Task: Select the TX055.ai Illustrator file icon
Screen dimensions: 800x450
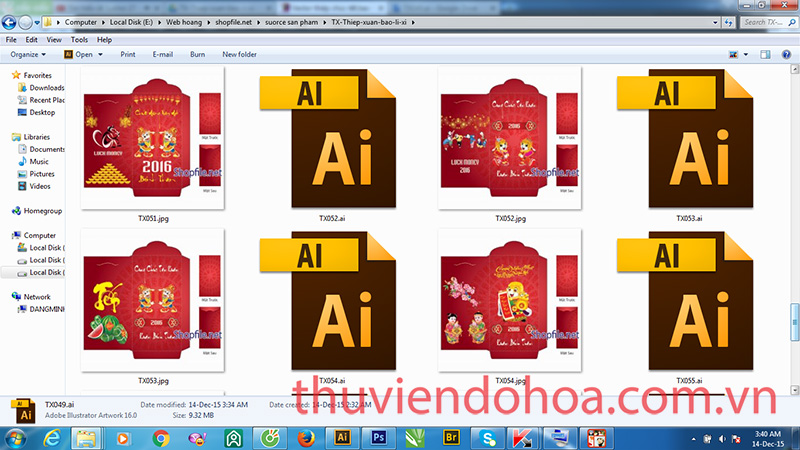Action: pos(685,301)
